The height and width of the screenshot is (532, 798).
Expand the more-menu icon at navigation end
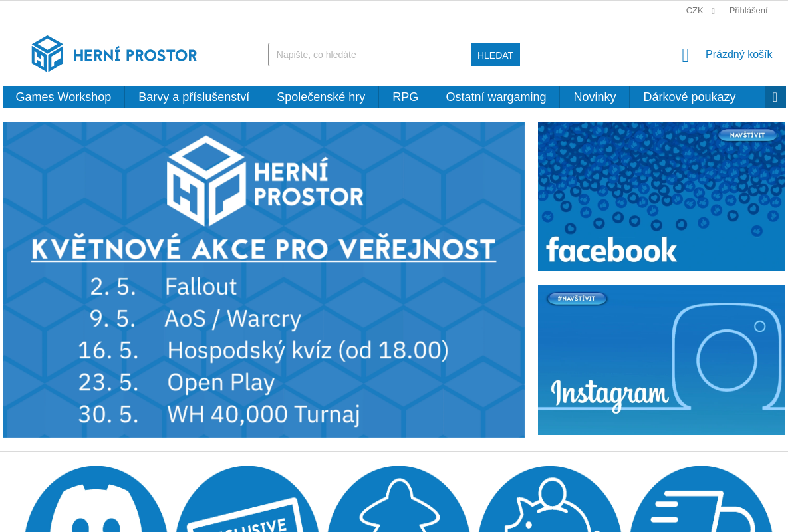pos(775,97)
